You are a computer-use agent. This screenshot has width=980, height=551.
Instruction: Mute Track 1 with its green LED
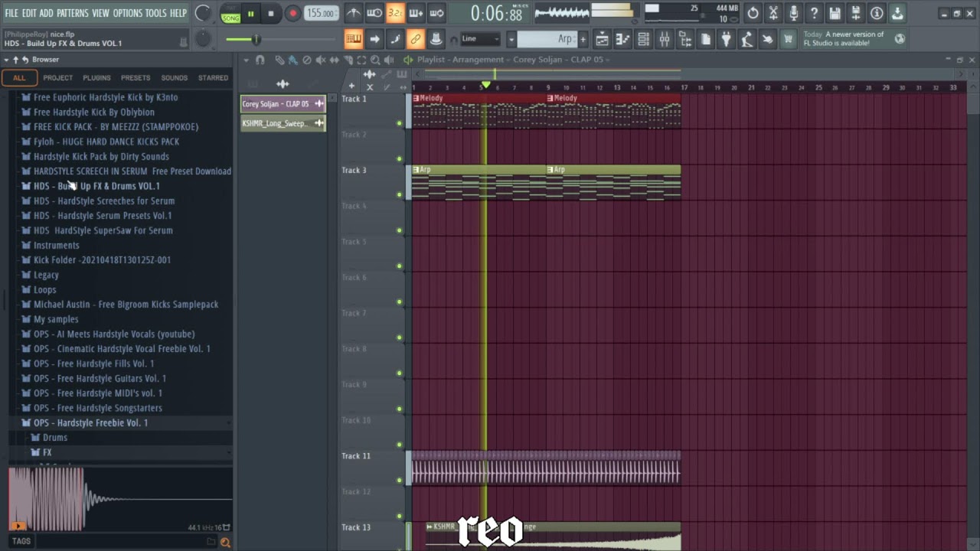(399, 123)
